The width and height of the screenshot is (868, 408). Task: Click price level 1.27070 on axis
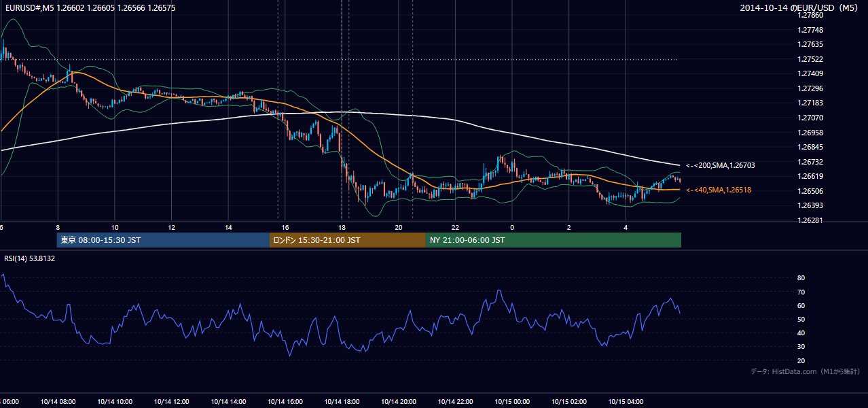pos(810,118)
